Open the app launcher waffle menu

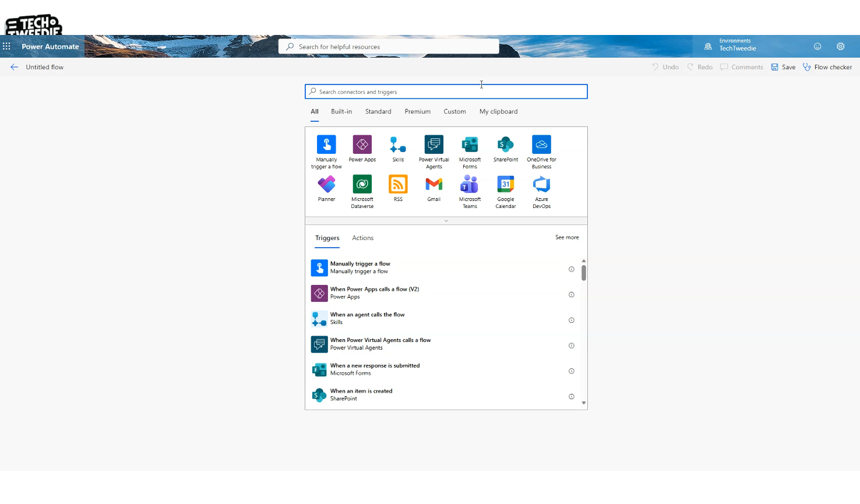7,47
